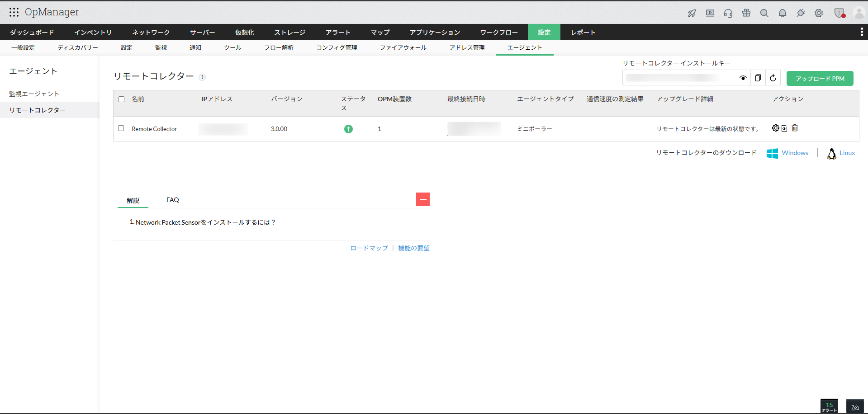Image resolution: width=868 pixels, height=414 pixels.
Task: Open the アラート menu
Action: (338, 32)
